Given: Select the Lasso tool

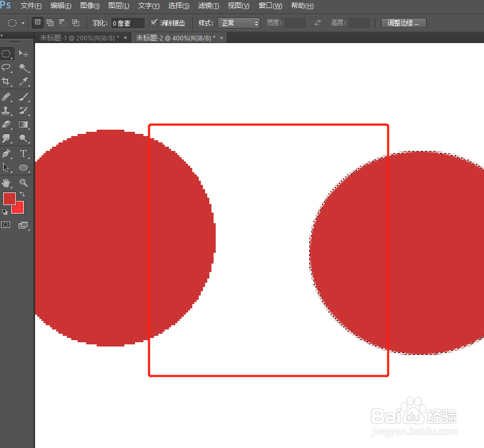Looking at the screenshot, I should tap(6, 67).
